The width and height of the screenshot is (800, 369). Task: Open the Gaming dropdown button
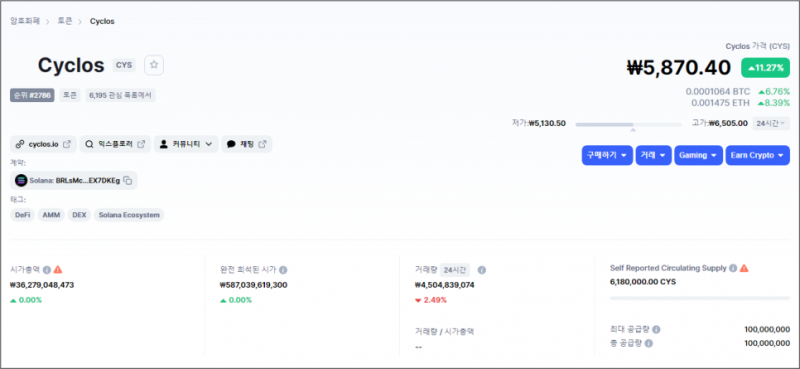point(698,155)
